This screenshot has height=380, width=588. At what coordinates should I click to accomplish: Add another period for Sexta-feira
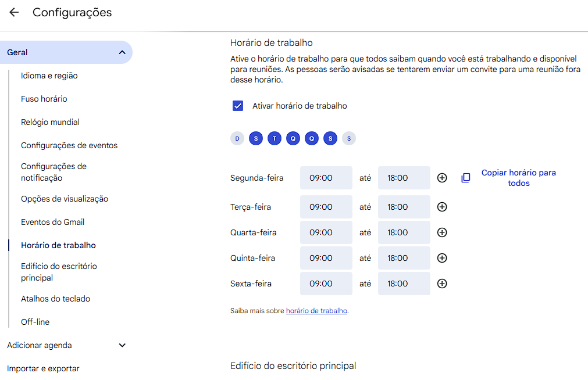point(442,284)
